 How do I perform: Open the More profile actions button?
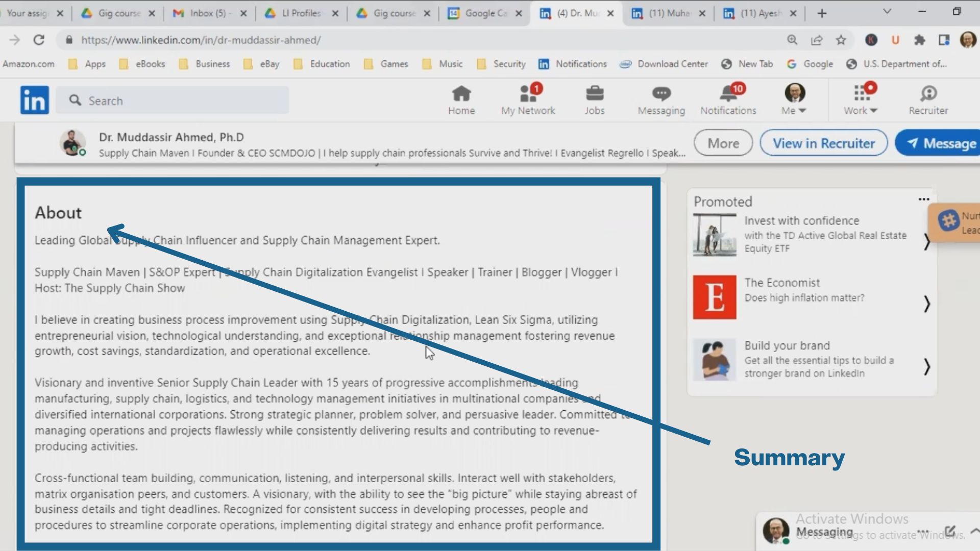tap(723, 143)
